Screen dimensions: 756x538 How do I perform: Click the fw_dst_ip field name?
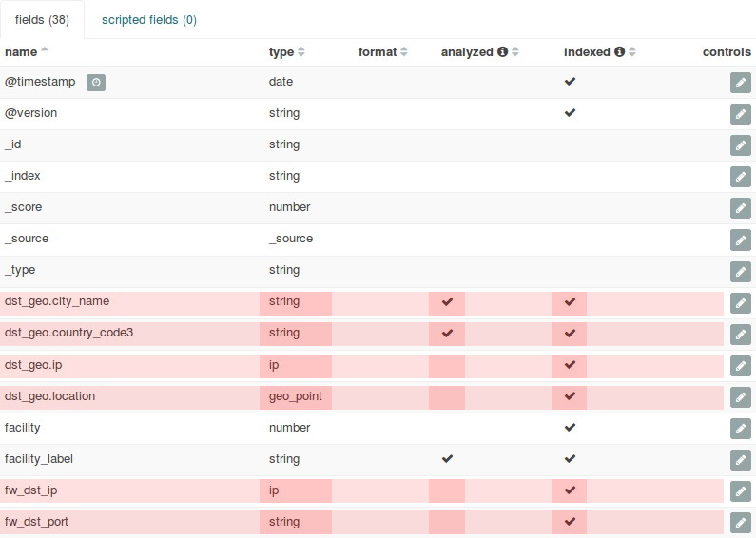pyautogui.click(x=30, y=490)
